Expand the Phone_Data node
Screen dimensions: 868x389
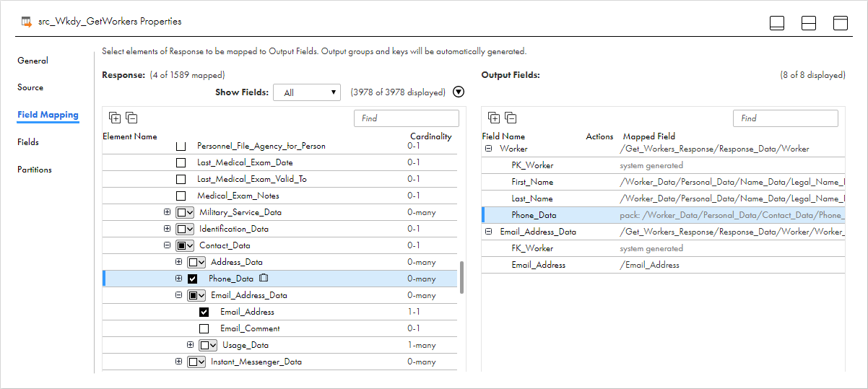click(179, 279)
